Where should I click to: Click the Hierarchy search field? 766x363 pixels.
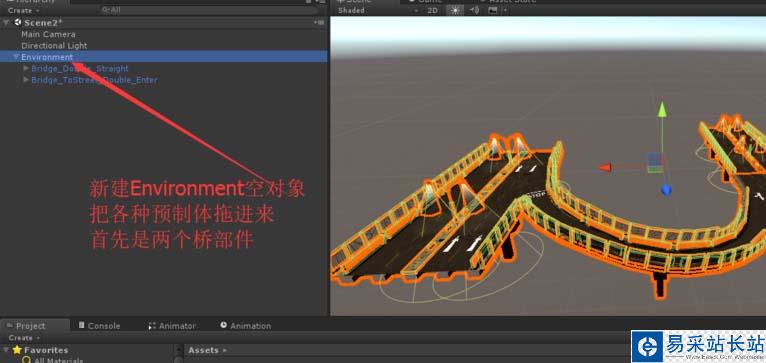click(x=210, y=10)
